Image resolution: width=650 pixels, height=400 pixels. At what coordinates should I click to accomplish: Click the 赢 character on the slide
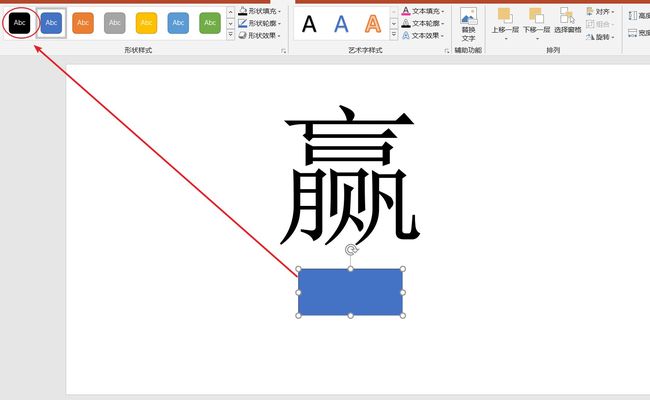pos(350,175)
